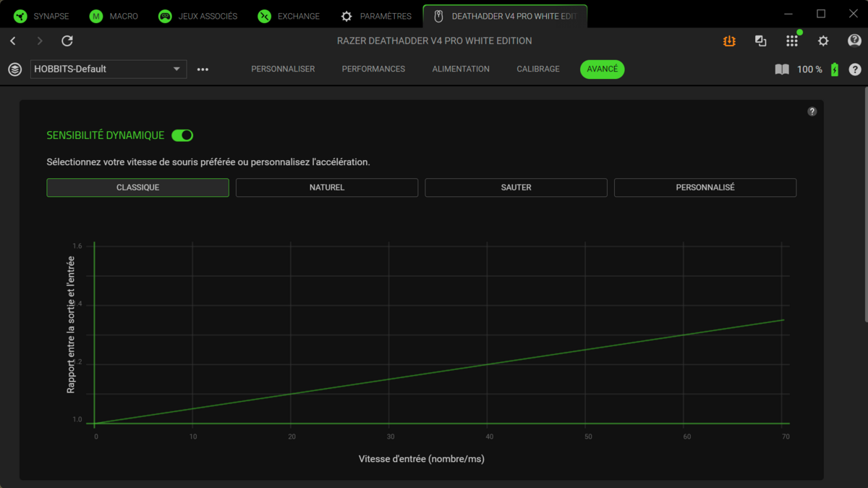Select the Naturel acceleration preset
Viewport: 868px width, 488px height.
(327, 188)
